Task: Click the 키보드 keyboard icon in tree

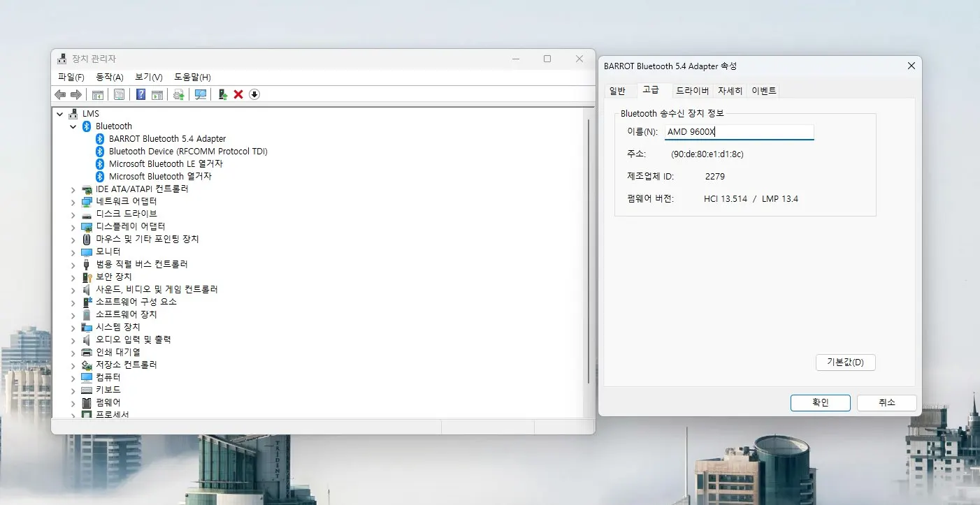Action: [87, 390]
